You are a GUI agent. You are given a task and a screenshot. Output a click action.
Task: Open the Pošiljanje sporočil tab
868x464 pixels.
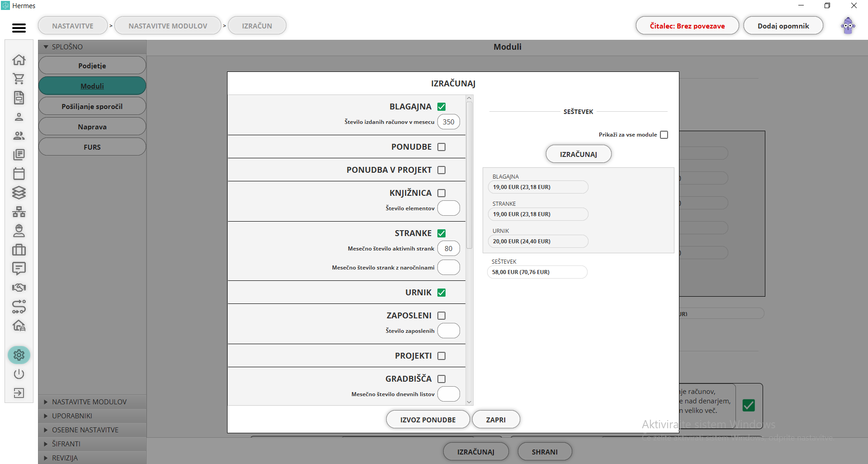[x=92, y=106]
